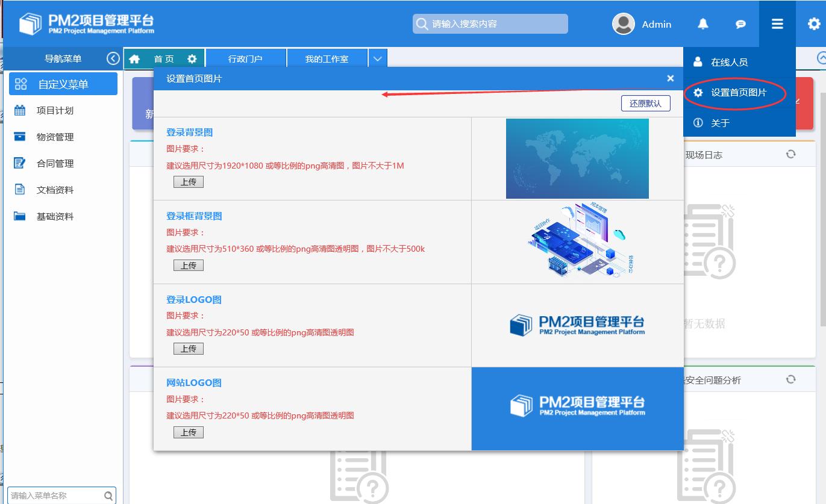
Task: Close the 设置首页图片 dialog
Action: click(670, 78)
